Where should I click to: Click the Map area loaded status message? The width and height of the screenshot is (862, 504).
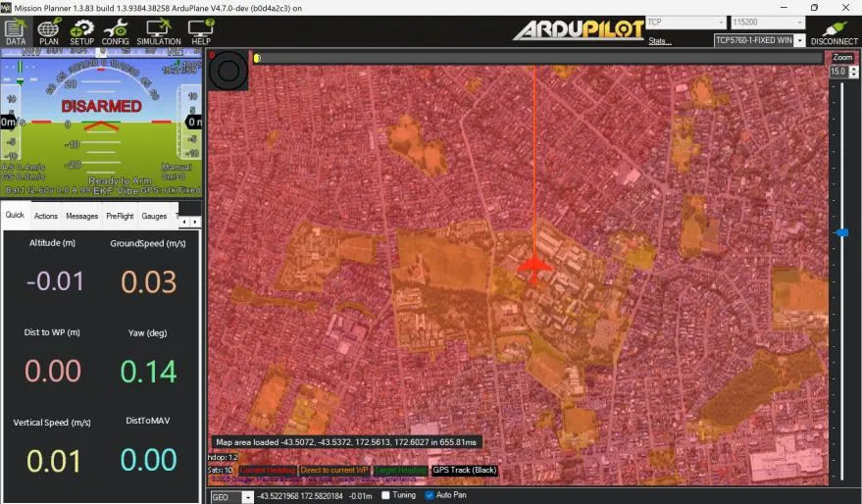(346, 442)
